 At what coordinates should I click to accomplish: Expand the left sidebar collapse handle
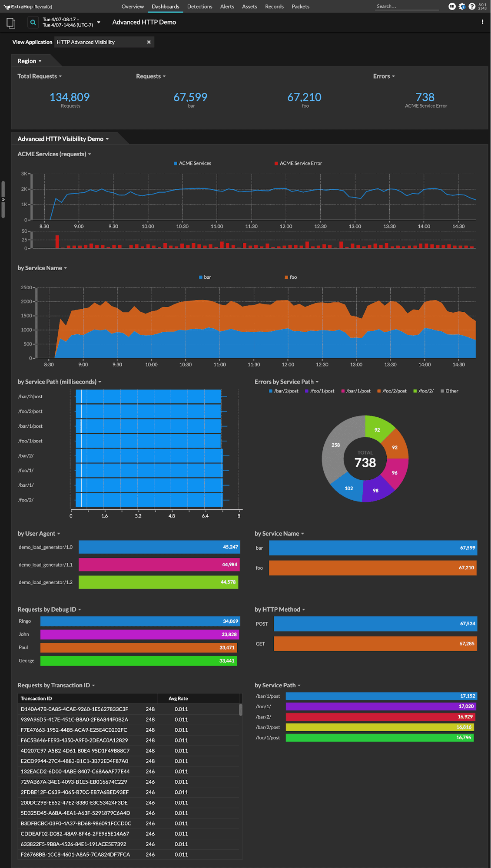point(3,200)
